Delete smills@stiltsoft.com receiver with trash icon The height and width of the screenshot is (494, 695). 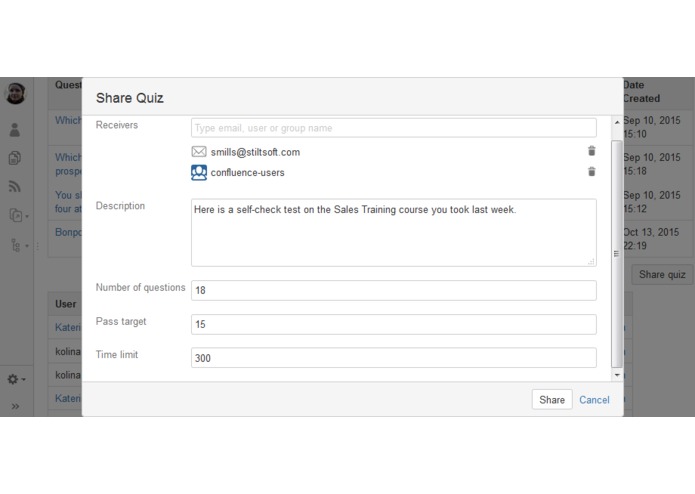(x=591, y=151)
